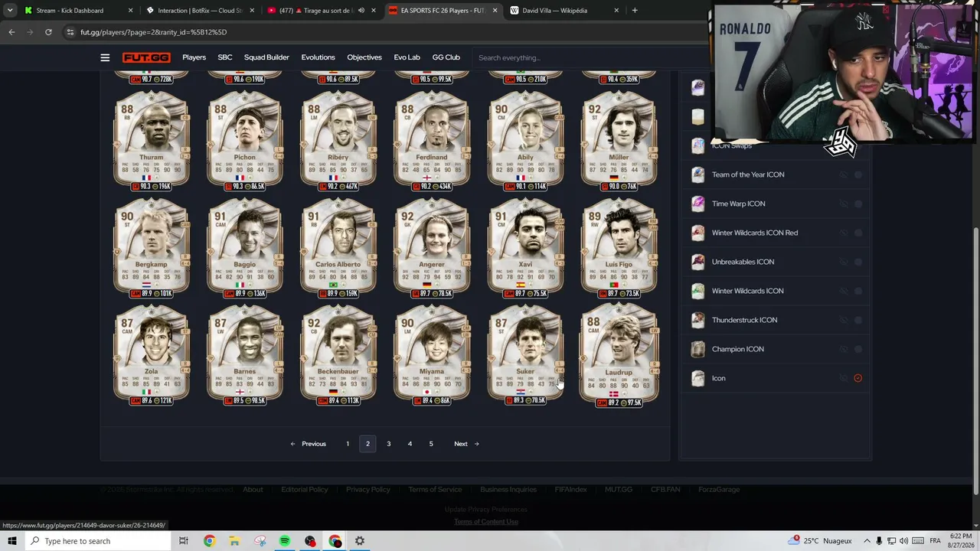Exclude Team of the Year ICON (eye-slash)
This screenshot has height=551, width=980.
(x=844, y=174)
